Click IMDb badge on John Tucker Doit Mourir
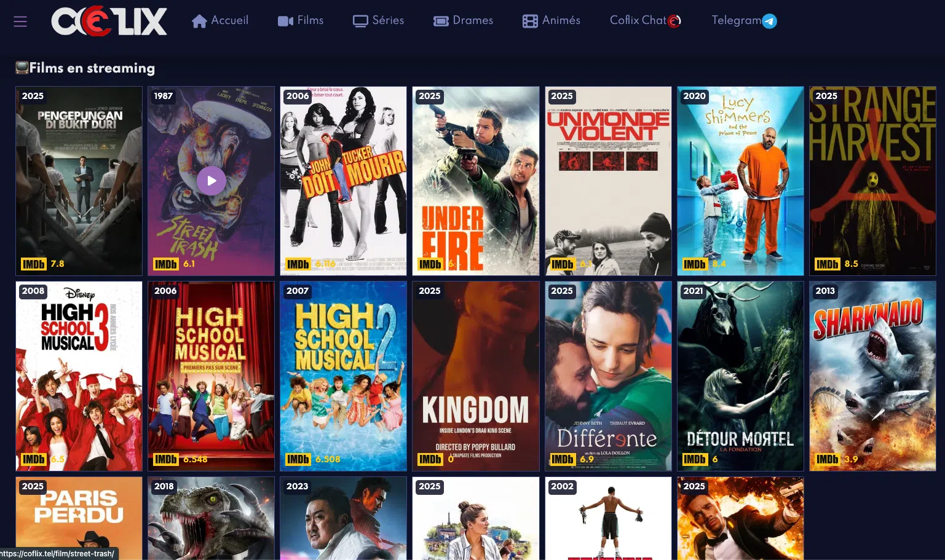 point(298,264)
